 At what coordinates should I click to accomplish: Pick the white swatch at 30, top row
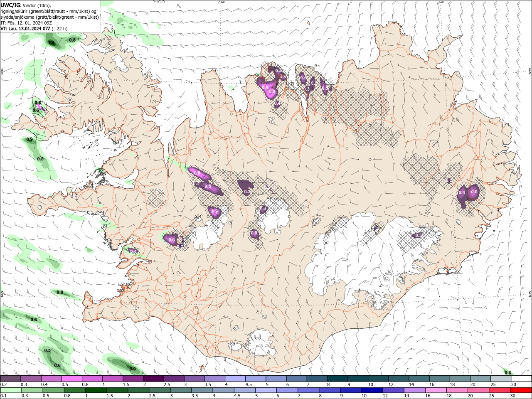coord(521,379)
